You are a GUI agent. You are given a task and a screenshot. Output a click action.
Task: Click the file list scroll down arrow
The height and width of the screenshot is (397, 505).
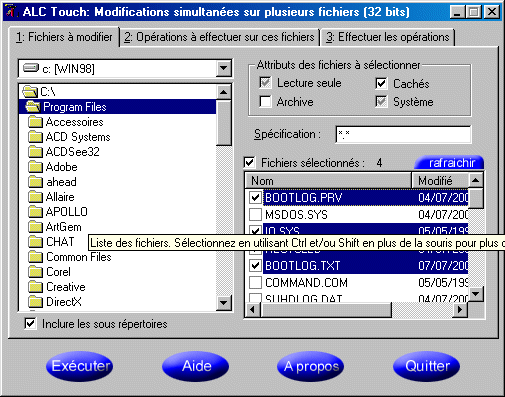(476, 294)
